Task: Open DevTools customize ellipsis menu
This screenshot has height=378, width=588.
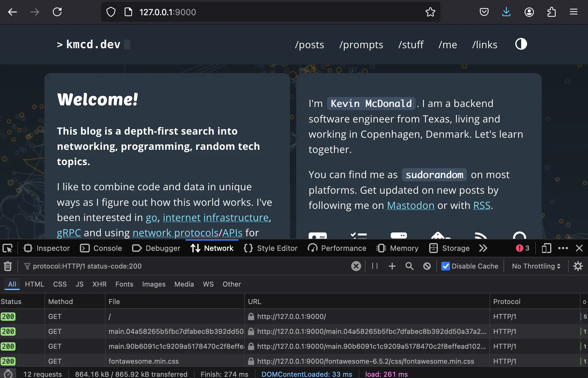Action: coord(563,248)
